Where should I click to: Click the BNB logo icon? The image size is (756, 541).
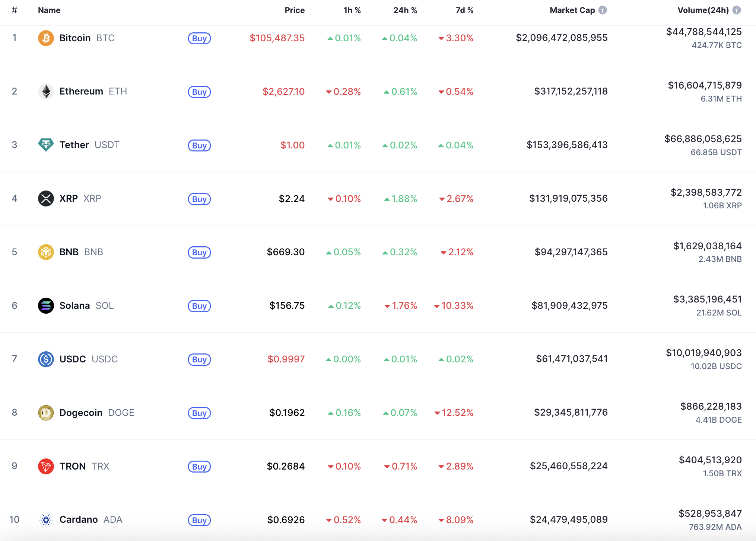pyautogui.click(x=46, y=252)
